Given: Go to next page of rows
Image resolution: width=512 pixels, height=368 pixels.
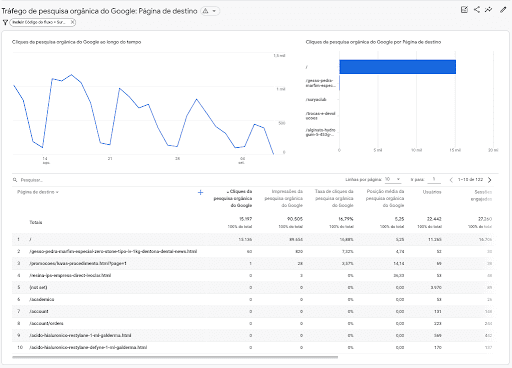Looking at the screenshot, I should click(x=489, y=180).
